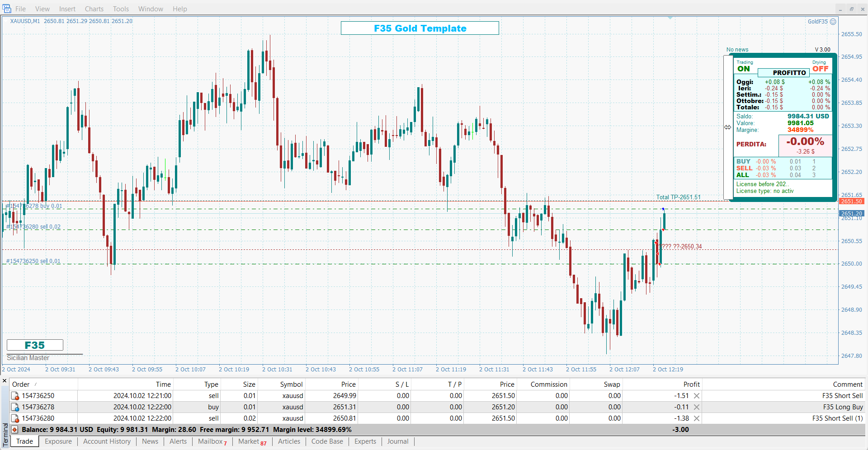868x450 pixels.
Task: Close the Terminal panel
Action: [x=5, y=381]
